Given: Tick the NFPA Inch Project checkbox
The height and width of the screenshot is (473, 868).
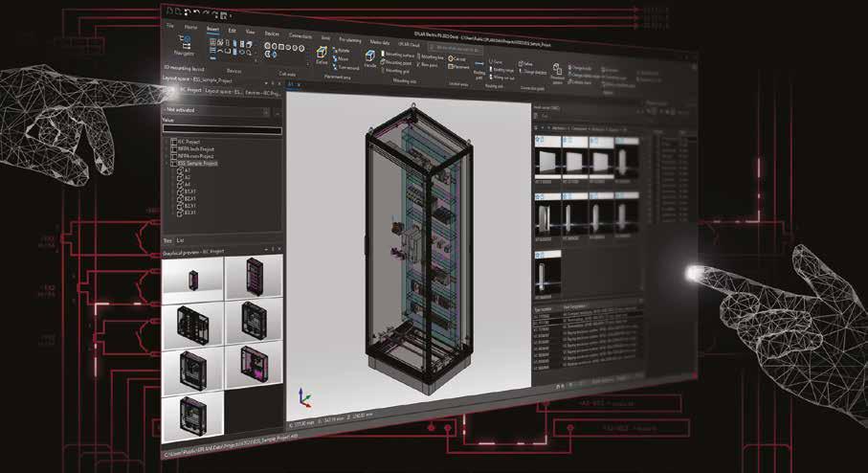Looking at the screenshot, I should [x=174, y=149].
